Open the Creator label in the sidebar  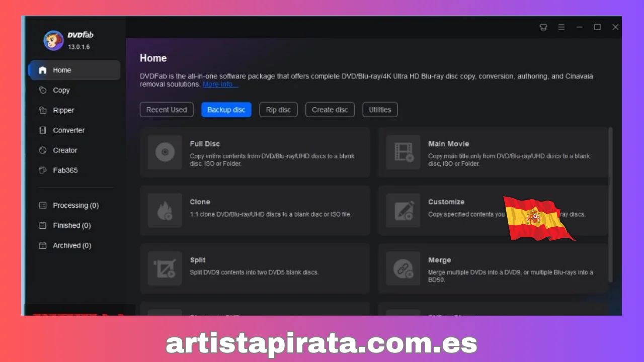point(65,150)
